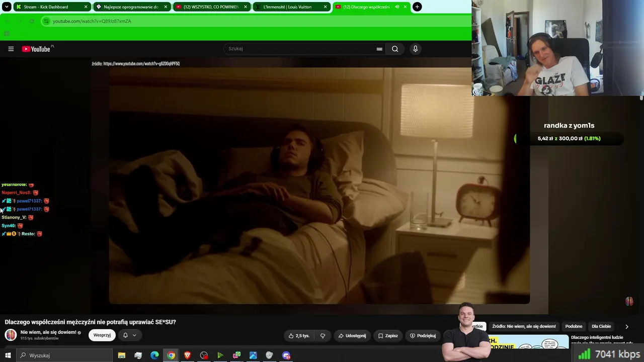Show more filter chips with the right arrow
Viewport: 644px width, 362px height.
pos(626,327)
